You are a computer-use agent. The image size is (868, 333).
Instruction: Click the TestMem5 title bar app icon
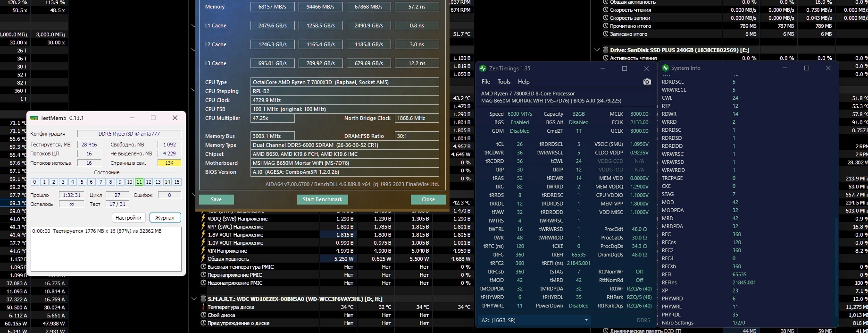tap(34, 118)
